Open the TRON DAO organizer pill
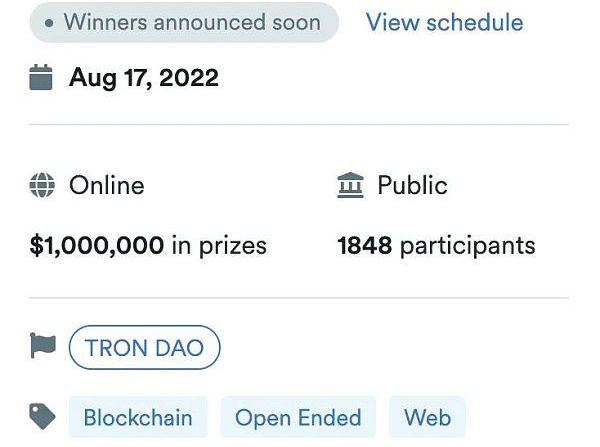 [x=145, y=347]
